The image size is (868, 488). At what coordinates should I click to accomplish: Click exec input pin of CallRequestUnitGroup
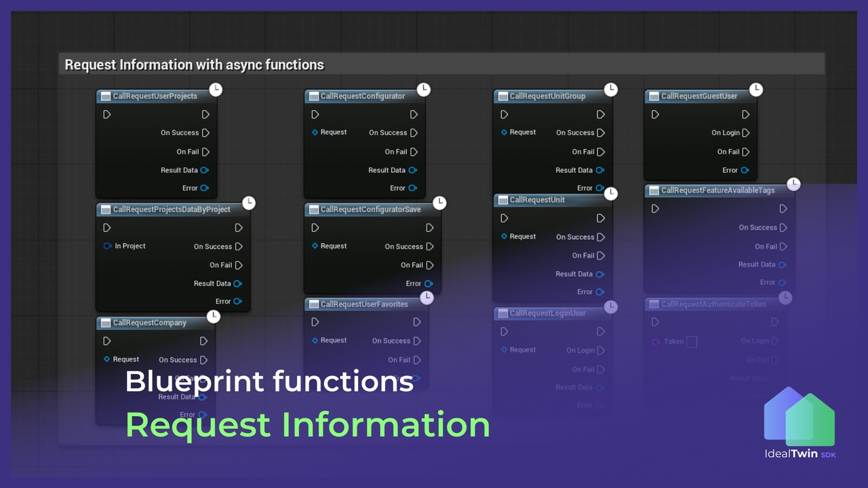click(x=505, y=115)
